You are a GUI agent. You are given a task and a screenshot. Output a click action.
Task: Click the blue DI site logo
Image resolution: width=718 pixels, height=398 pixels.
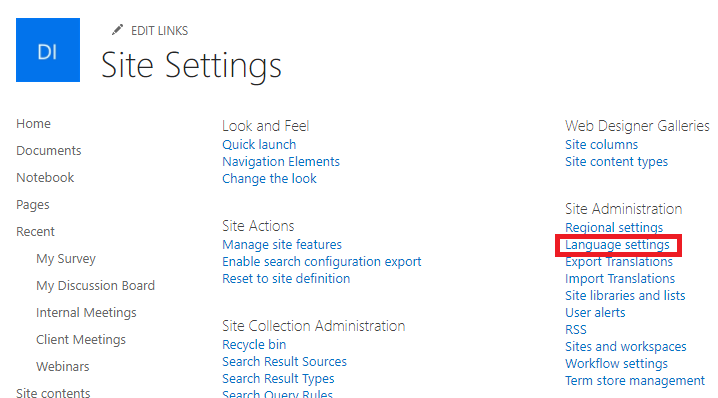pyautogui.click(x=48, y=50)
